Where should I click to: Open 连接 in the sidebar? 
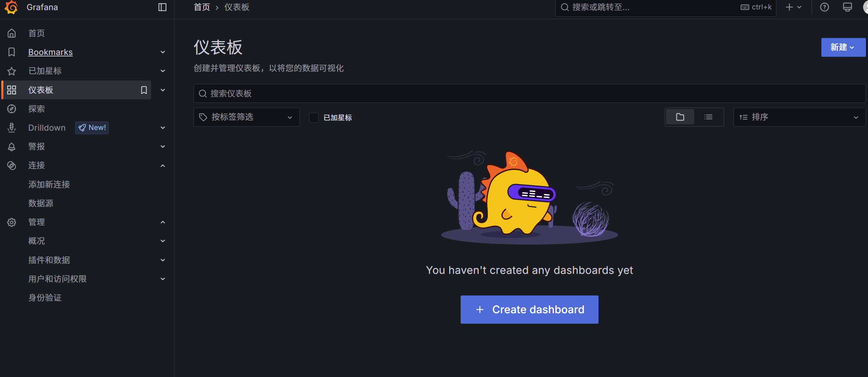click(x=37, y=165)
